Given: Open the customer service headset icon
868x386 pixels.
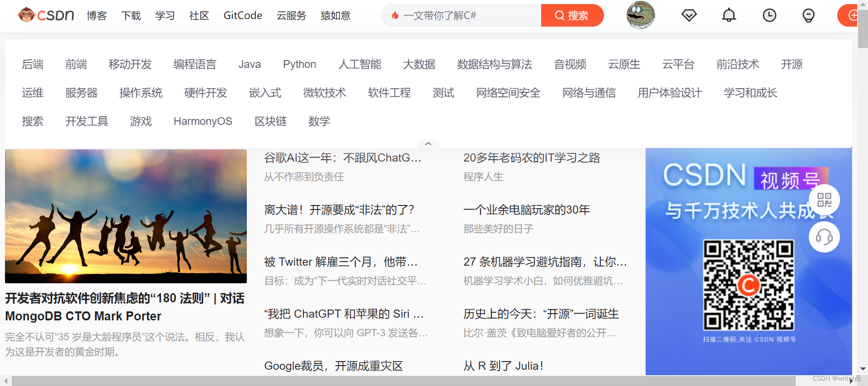Looking at the screenshot, I should click(824, 237).
